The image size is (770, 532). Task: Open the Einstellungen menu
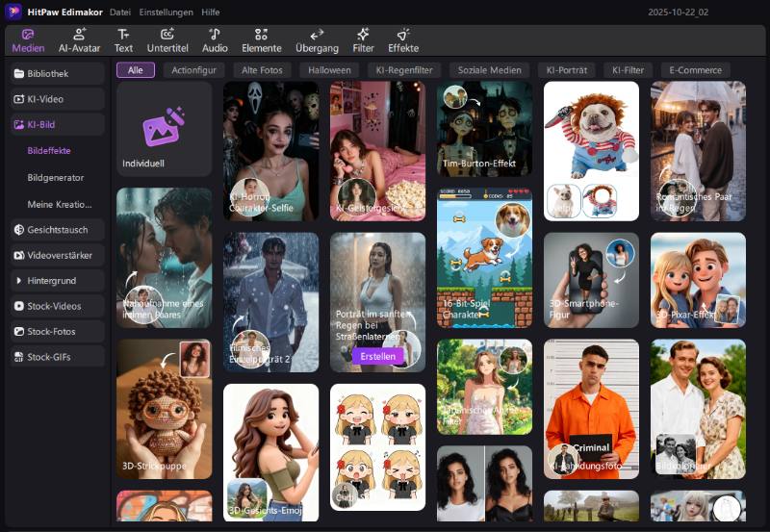click(x=166, y=12)
